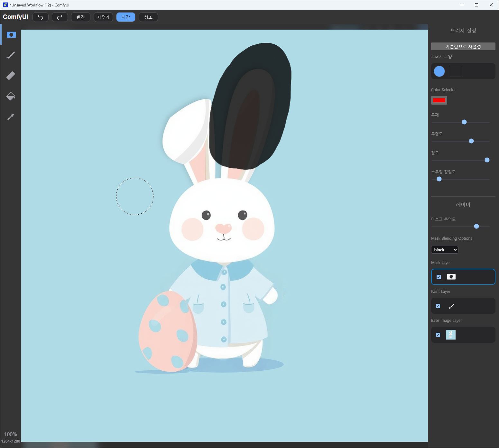Choose the circle brush shape
This screenshot has height=448, width=499.
[439, 71]
